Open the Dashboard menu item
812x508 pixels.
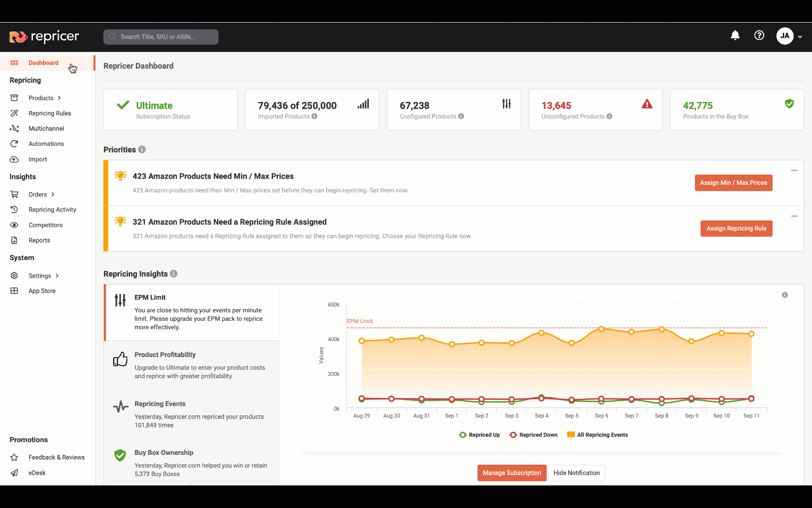pos(47,63)
